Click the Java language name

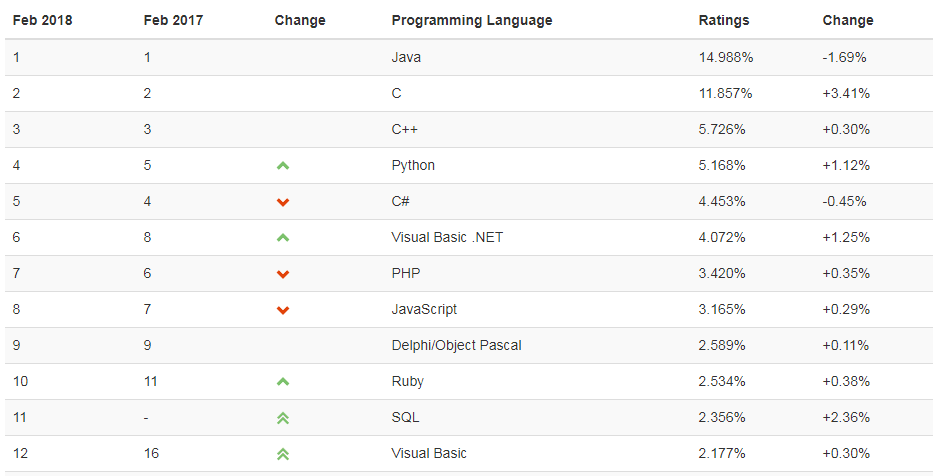point(406,57)
